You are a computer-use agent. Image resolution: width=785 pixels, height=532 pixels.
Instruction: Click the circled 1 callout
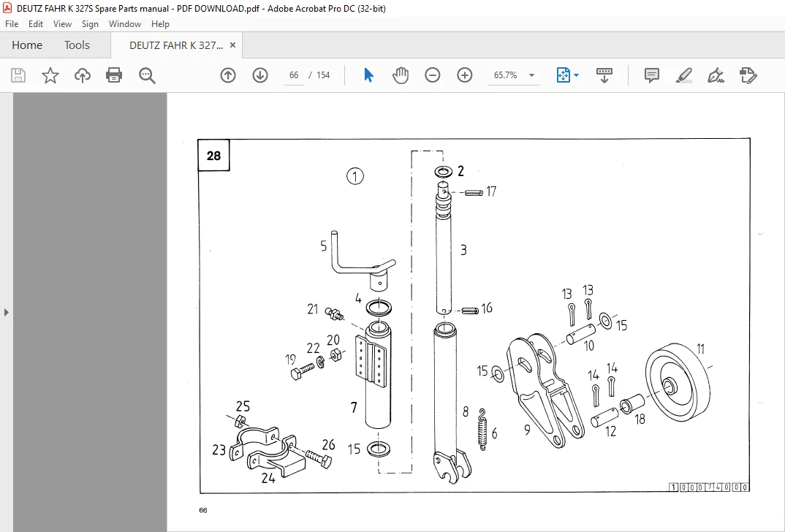[x=355, y=176]
